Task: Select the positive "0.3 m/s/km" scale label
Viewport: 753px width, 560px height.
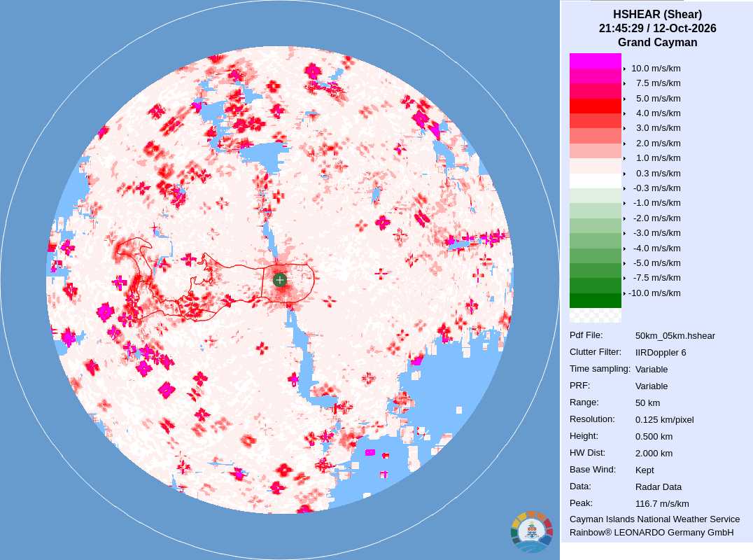Action: (658, 174)
